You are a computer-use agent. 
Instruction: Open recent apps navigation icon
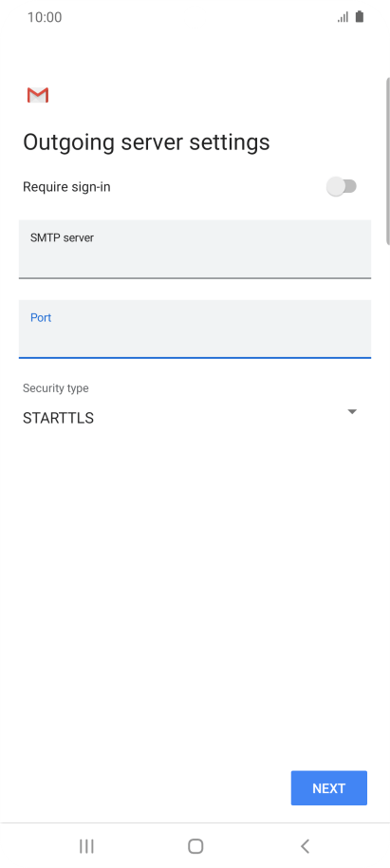(86, 846)
